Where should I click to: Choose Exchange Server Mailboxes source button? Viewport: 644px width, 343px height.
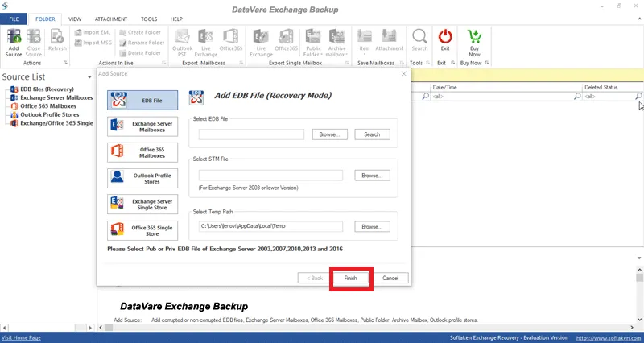142,126
